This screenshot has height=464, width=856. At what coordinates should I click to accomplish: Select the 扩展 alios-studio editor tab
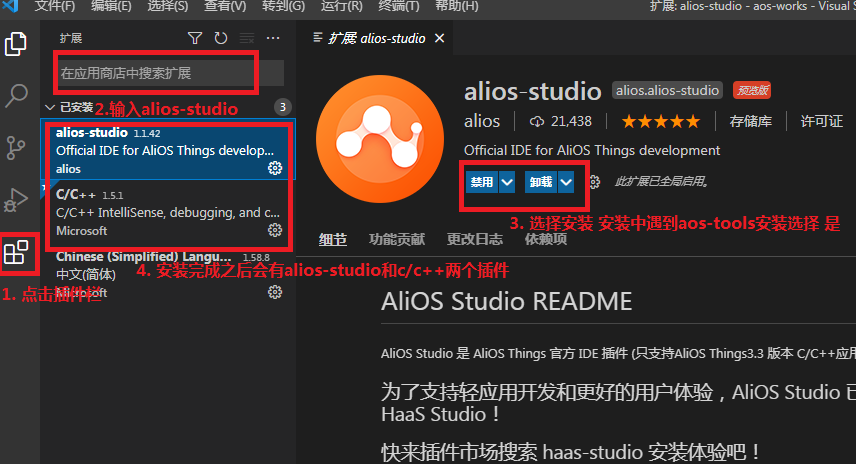376,38
